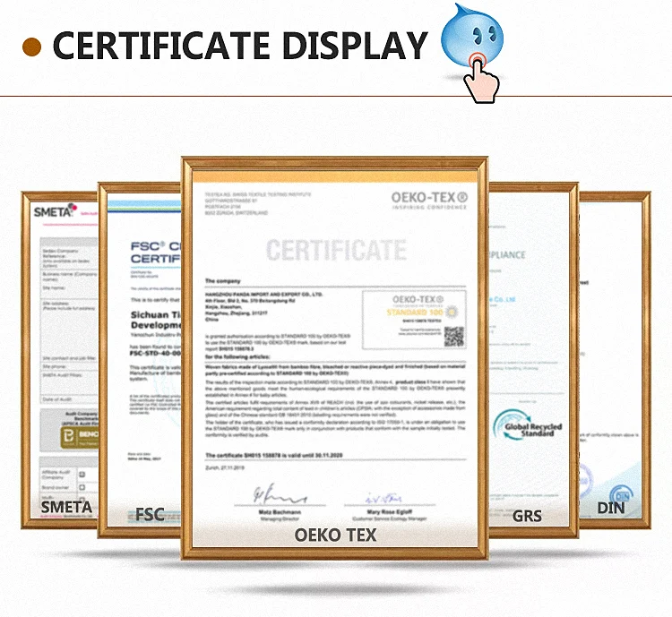The image size is (672, 617).
Task: Click the 'DIN' caption label
Action: (611, 508)
